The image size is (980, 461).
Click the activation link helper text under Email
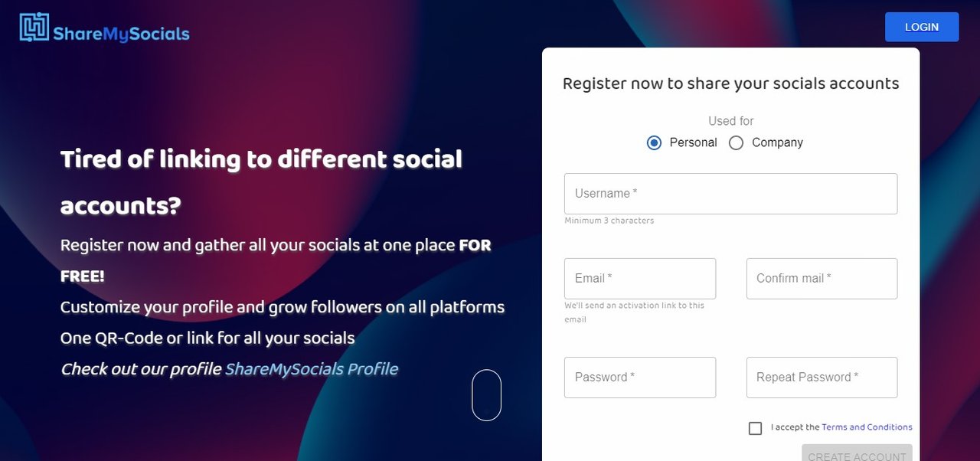(635, 312)
